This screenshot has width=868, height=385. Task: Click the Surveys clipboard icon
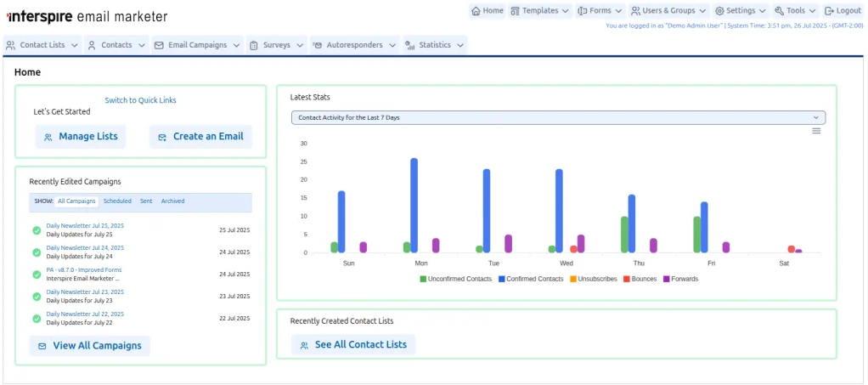tap(254, 45)
